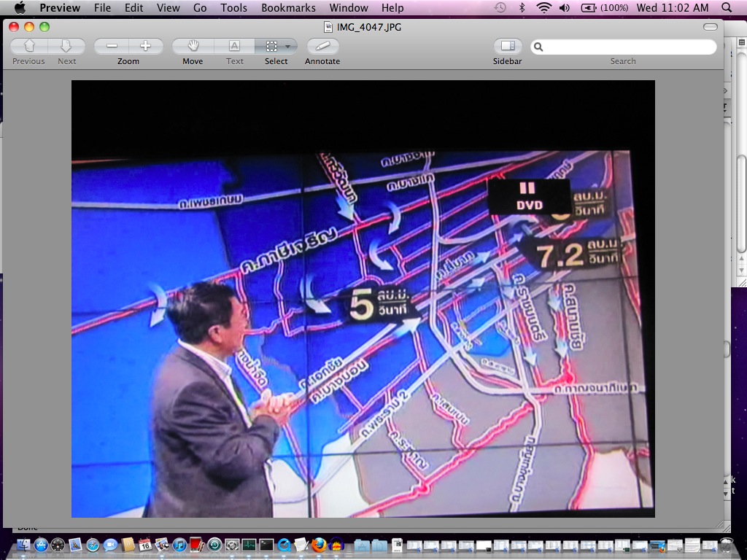Open the Applications folder stack in Dock
The image size is (747, 560).
tap(362, 545)
